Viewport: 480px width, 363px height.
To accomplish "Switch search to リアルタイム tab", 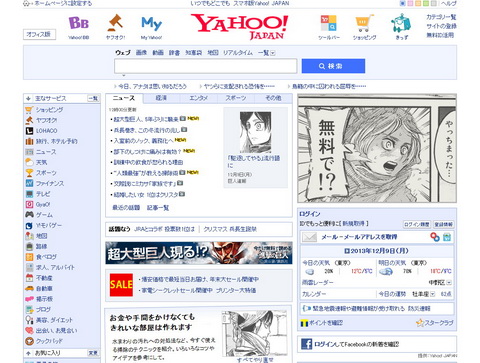I will (238, 53).
